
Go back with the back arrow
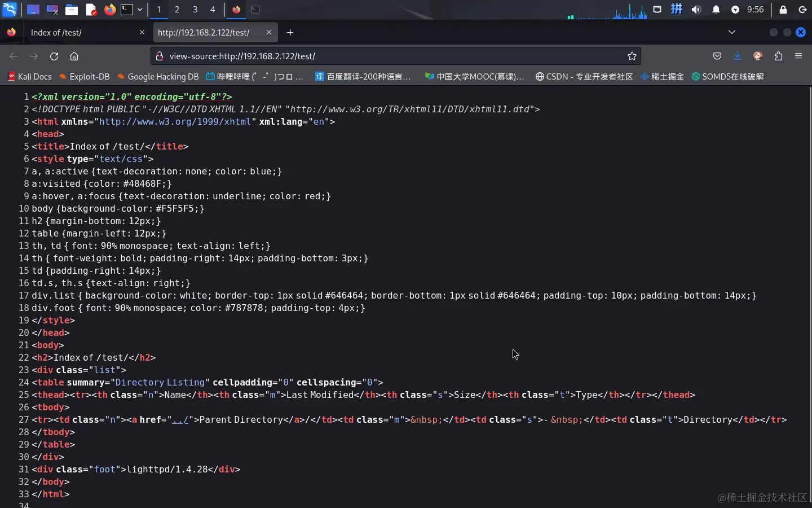(x=14, y=56)
